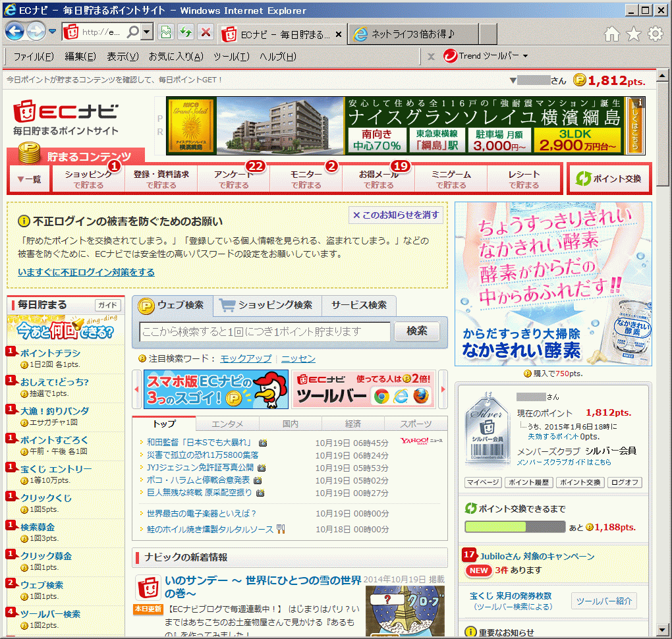
Task: Click the browser Forward arrow button
Action: click(x=36, y=31)
